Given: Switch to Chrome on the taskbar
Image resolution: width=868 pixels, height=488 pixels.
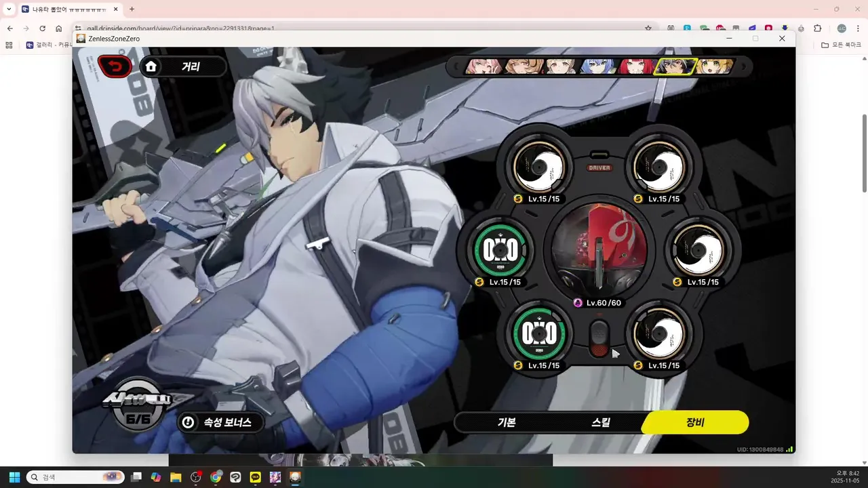Looking at the screenshot, I should click(216, 477).
